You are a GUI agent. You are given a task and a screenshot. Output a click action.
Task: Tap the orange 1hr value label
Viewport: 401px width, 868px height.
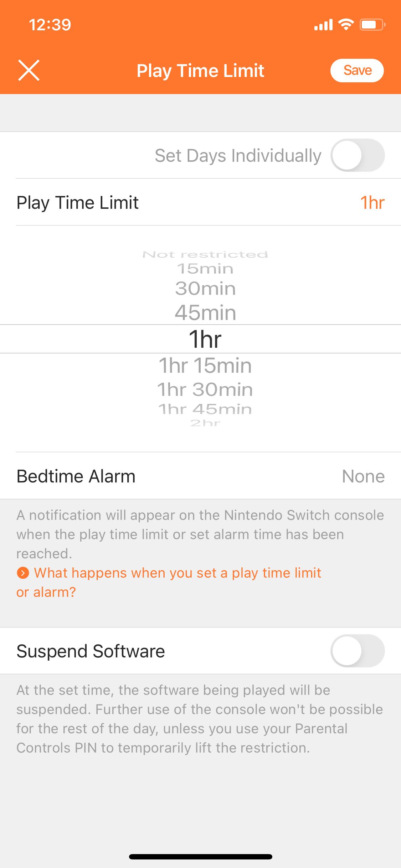pos(372,202)
